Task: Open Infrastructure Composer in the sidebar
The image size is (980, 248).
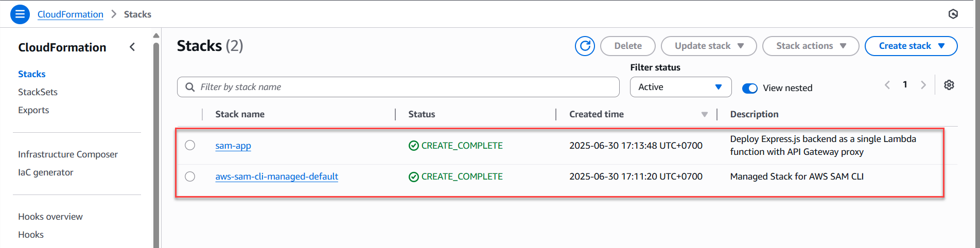Action: point(68,154)
